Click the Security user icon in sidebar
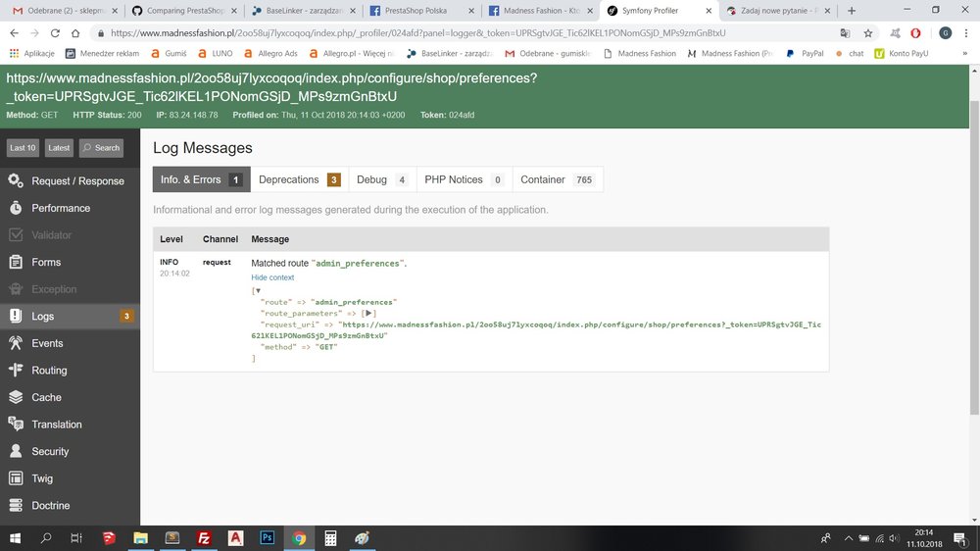The image size is (980, 551). pos(16,451)
